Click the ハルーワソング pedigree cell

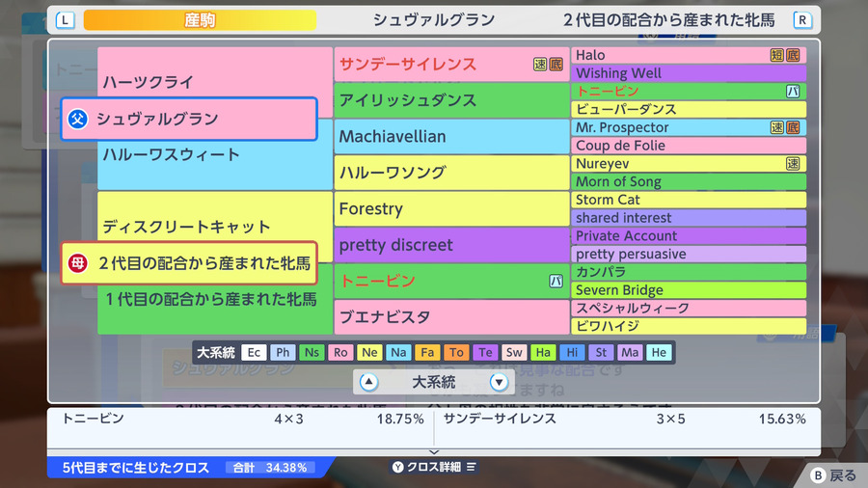[x=451, y=173]
